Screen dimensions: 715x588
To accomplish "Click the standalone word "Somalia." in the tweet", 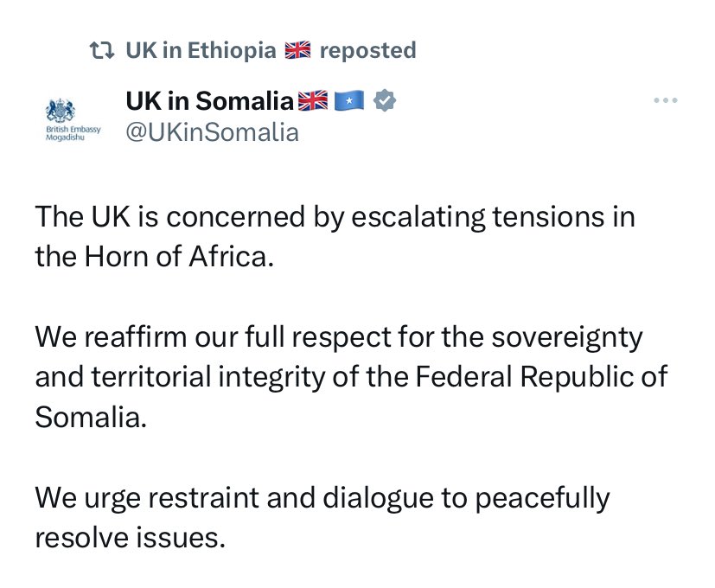I will 86,417.
